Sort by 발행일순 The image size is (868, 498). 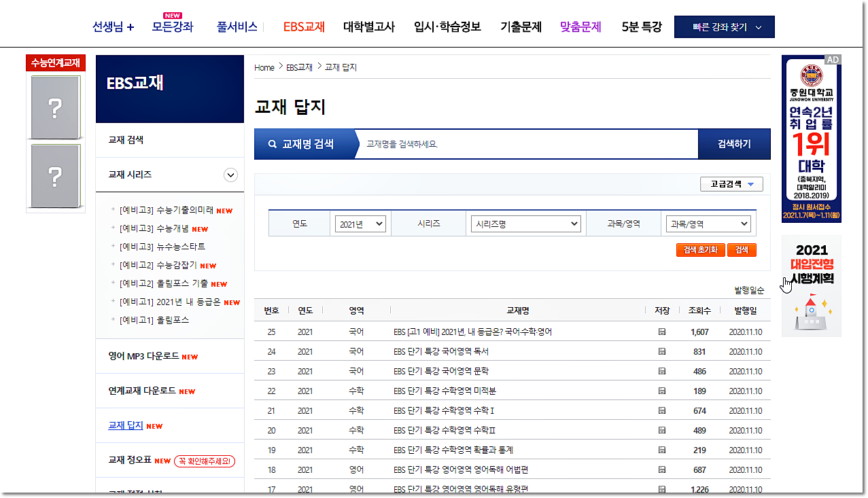[x=749, y=290]
